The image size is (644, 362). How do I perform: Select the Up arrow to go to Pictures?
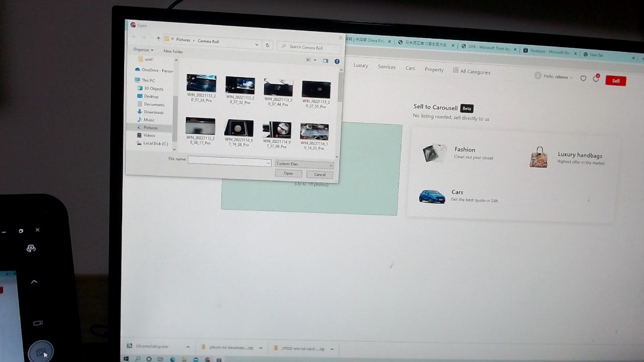pyautogui.click(x=158, y=39)
